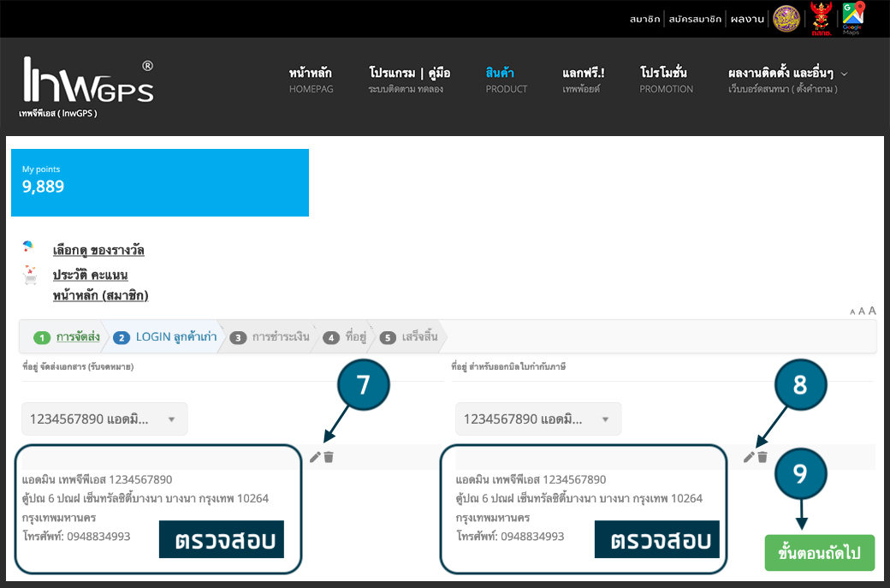Click the สมัครสมาชิก link in top bar

(696, 19)
